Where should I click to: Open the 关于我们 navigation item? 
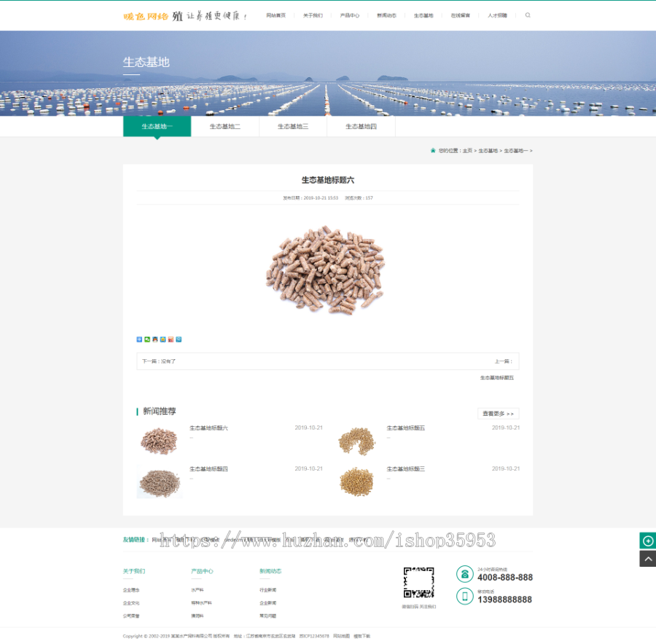pos(313,15)
